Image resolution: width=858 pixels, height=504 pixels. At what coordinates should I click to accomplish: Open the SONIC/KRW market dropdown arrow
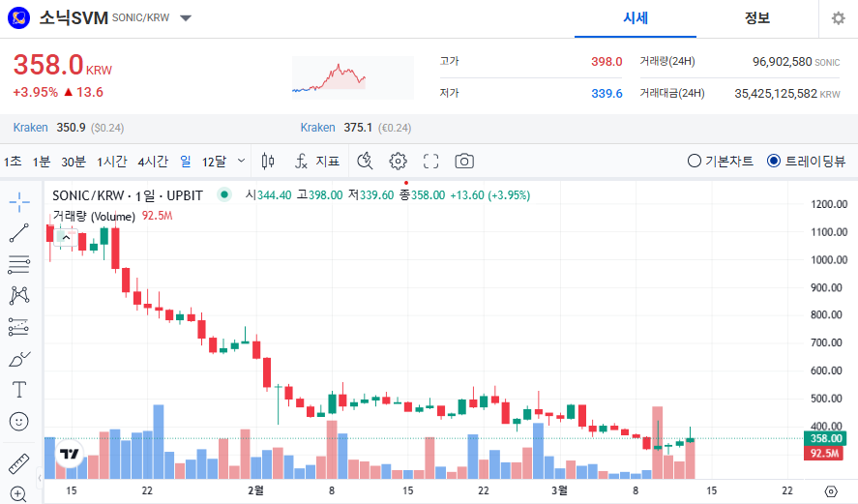pos(186,18)
